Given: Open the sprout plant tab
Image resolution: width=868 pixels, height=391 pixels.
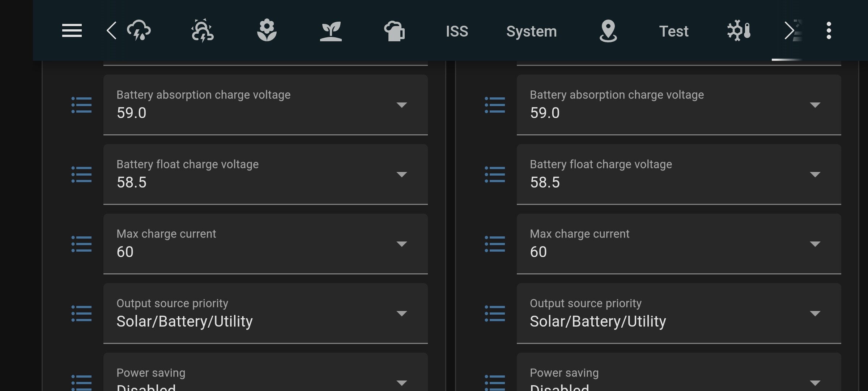Looking at the screenshot, I should 331,31.
